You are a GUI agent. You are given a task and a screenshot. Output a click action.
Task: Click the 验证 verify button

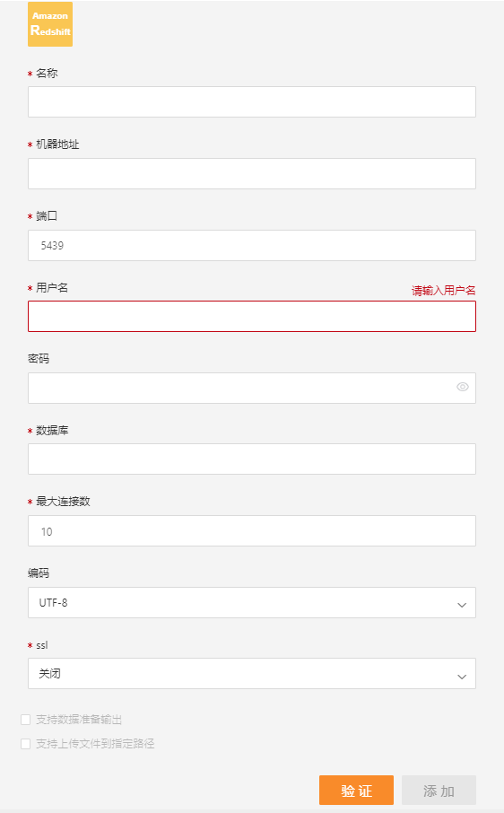[356, 791]
